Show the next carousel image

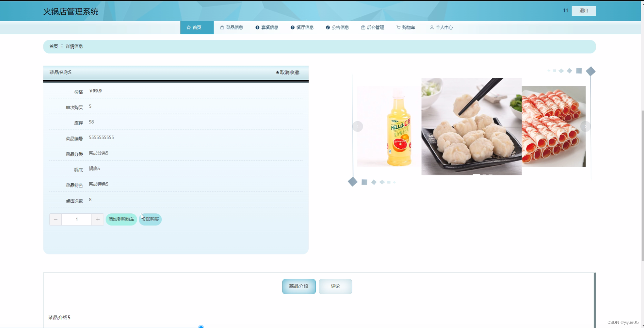click(585, 127)
